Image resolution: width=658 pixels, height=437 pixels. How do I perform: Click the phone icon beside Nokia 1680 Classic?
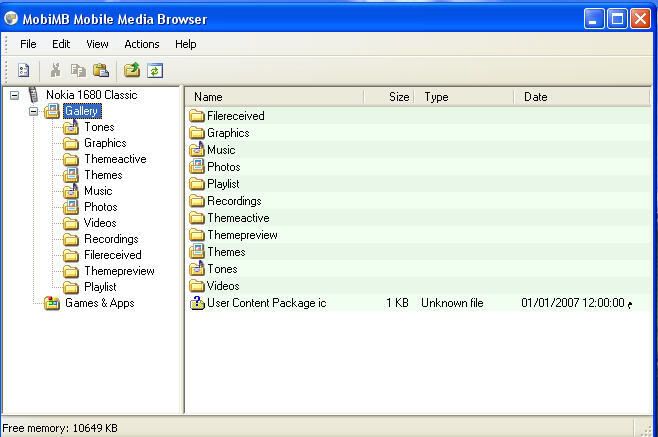(x=33, y=95)
